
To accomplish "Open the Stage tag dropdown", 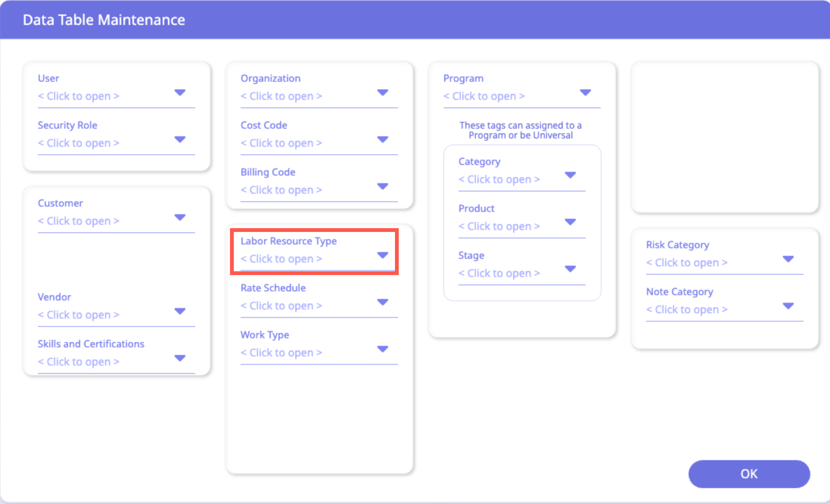I will (570, 269).
